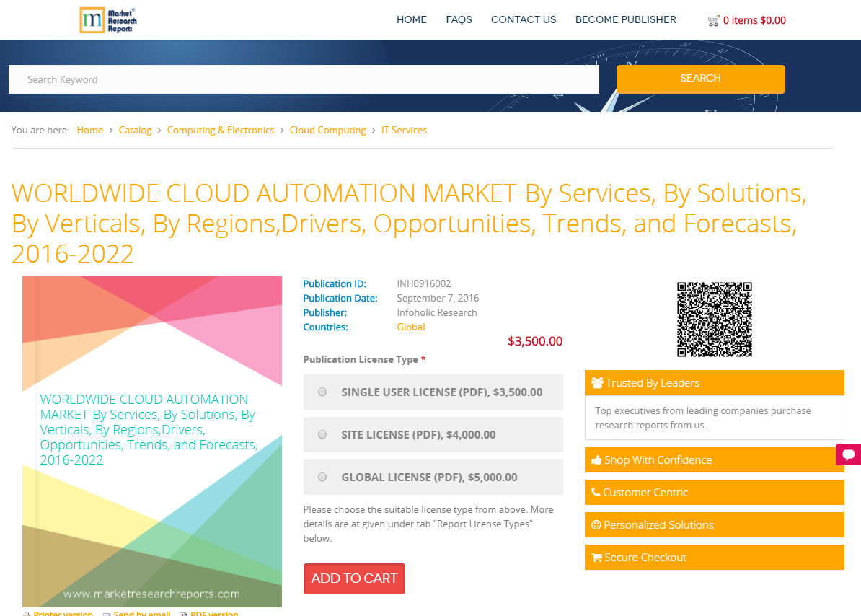Open the HOME menu item
The width and height of the screenshot is (861, 616).
[x=412, y=19]
